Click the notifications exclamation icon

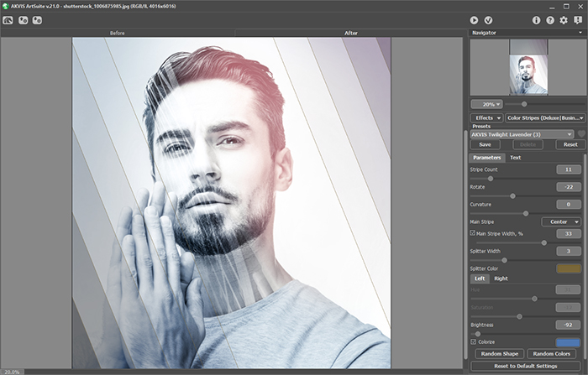click(577, 19)
